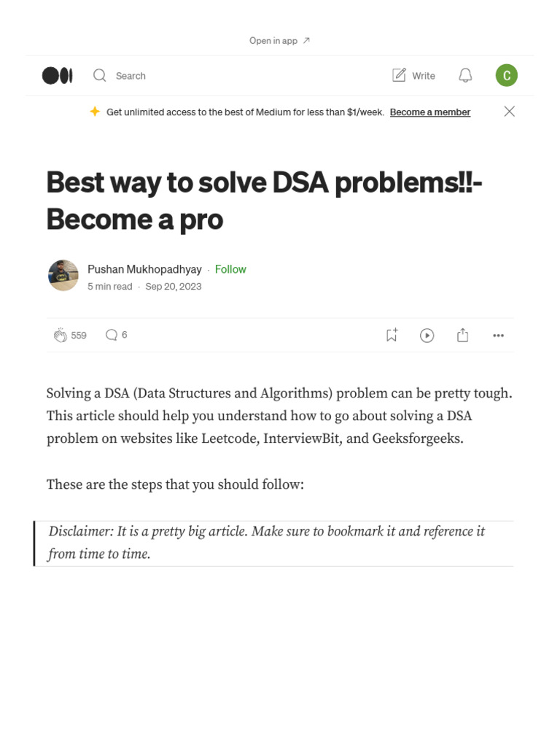Play the article audio

point(427,336)
